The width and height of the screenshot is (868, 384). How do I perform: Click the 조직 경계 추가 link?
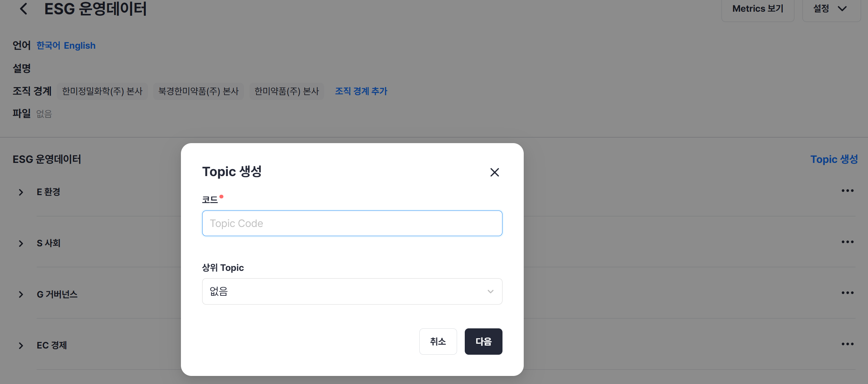[x=361, y=91]
